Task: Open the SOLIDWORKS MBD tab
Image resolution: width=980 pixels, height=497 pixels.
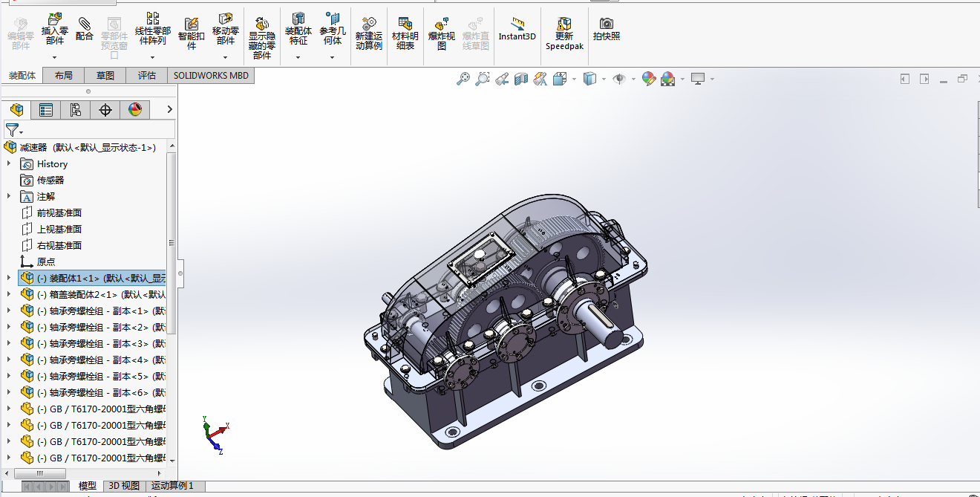Action: [x=211, y=75]
